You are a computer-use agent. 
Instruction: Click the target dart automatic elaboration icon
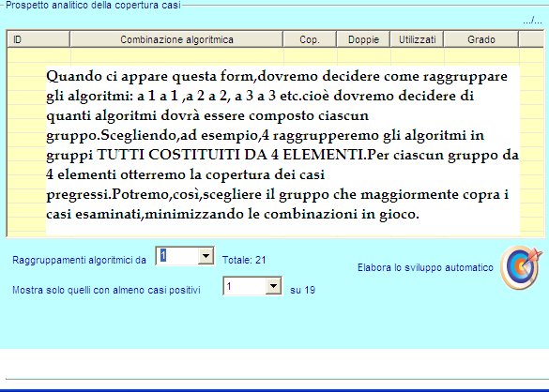point(522,268)
